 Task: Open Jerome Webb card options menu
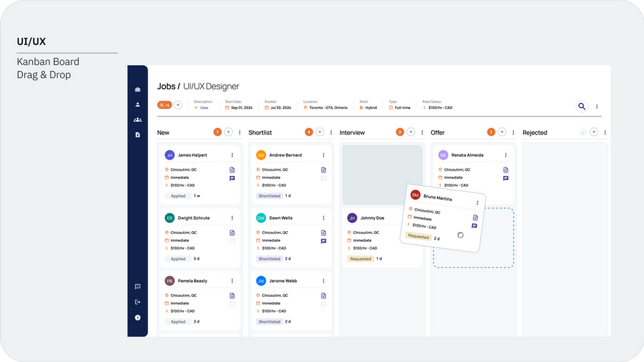click(x=324, y=281)
